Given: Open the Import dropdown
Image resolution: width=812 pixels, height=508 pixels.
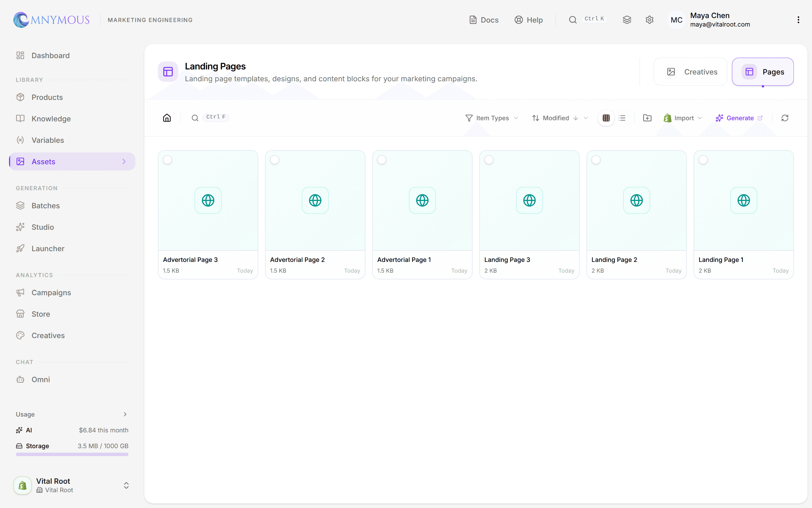Looking at the screenshot, I should (x=683, y=118).
